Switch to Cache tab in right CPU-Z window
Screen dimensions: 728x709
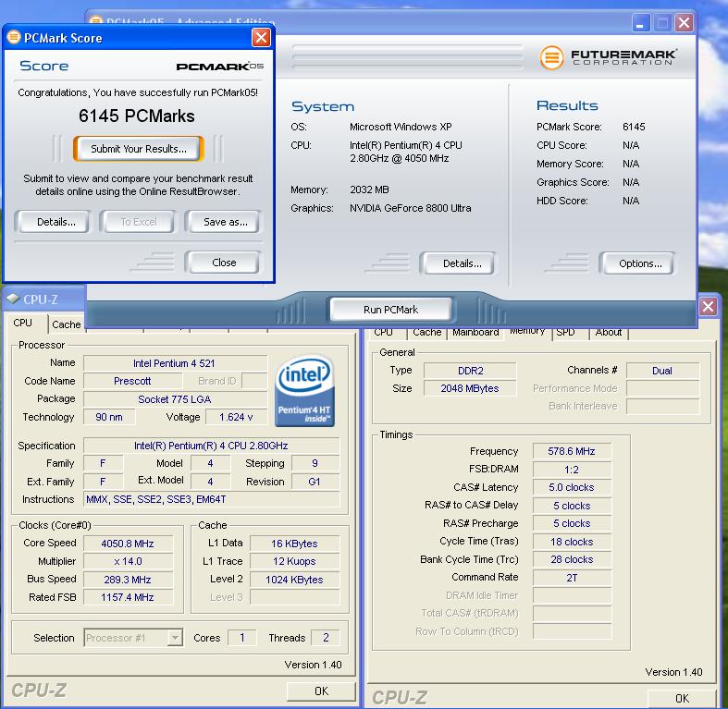point(426,333)
